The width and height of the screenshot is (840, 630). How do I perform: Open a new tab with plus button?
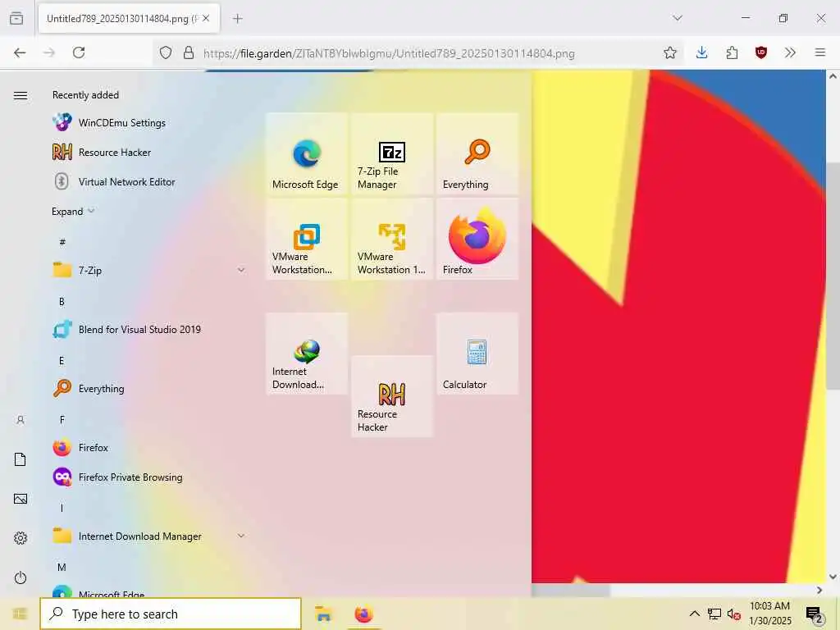point(238,18)
